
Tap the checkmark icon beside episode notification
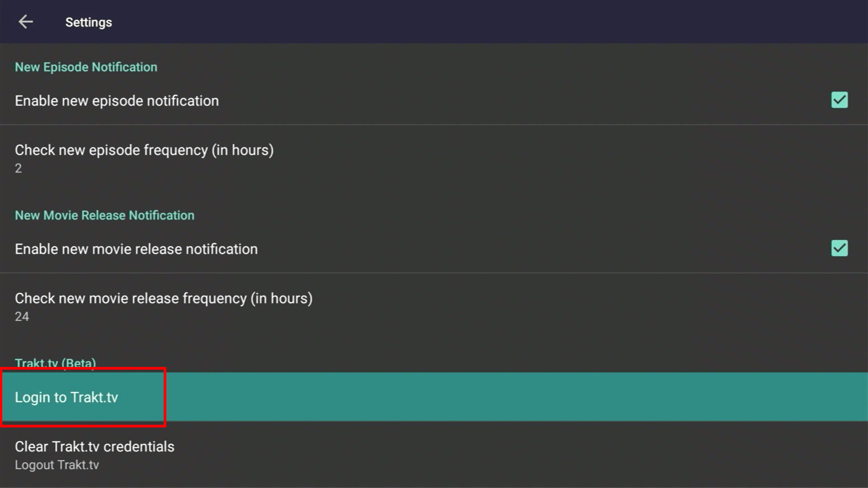tap(839, 100)
